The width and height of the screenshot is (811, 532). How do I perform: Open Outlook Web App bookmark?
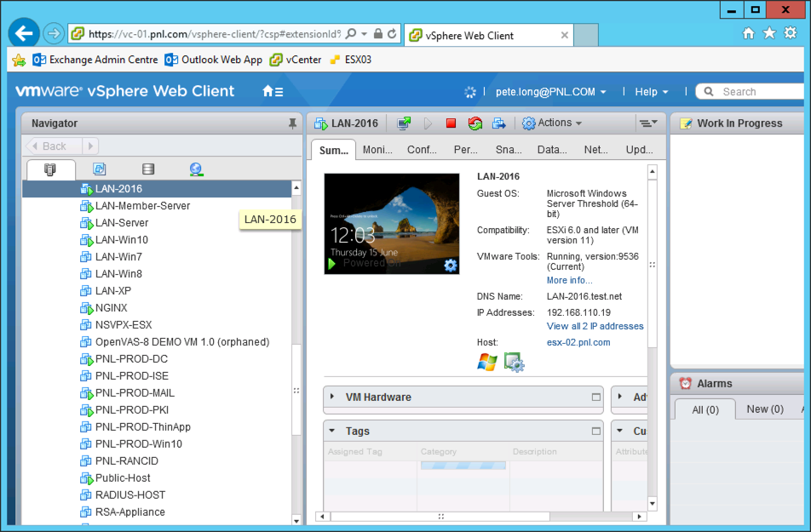click(x=214, y=60)
